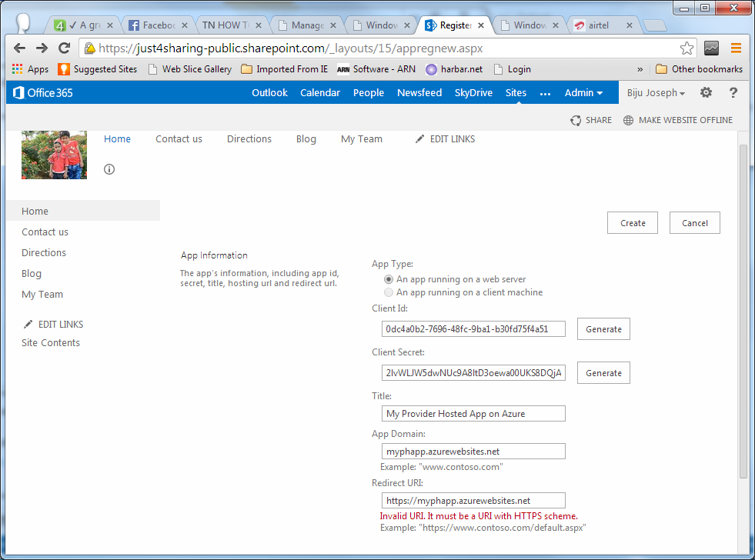The width and height of the screenshot is (755, 560).
Task: Show hidden bookmarks with the chevron
Action: pos(640,69)
